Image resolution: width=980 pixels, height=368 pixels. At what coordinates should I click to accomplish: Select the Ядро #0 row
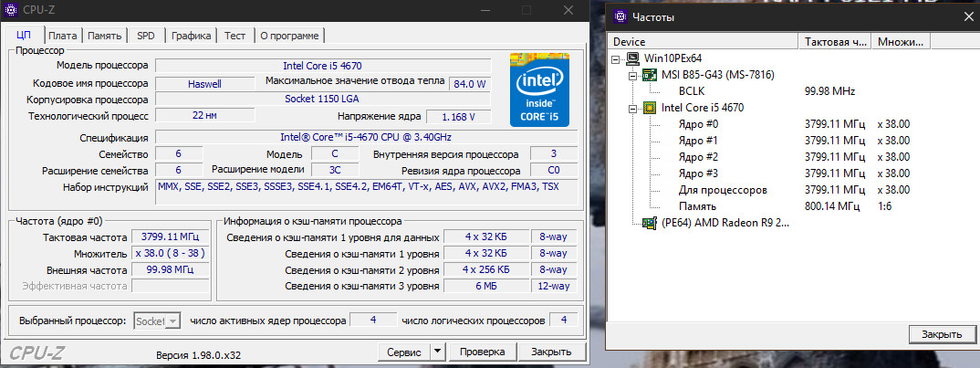pyautogui.click(x=698, y=124)
